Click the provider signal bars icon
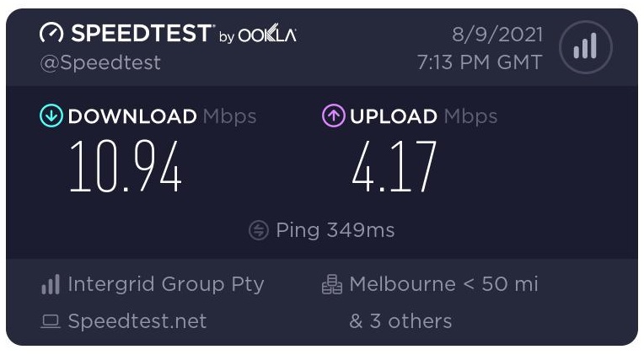 51,284
